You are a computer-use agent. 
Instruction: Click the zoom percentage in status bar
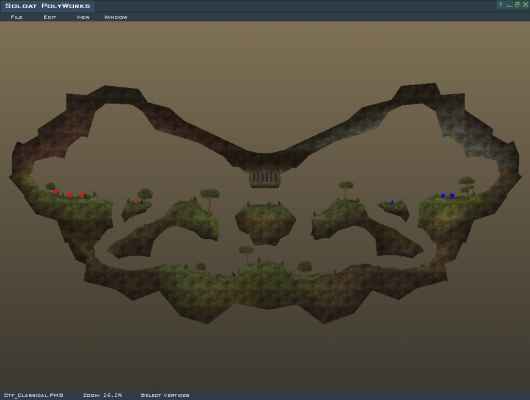coord(103,395)
